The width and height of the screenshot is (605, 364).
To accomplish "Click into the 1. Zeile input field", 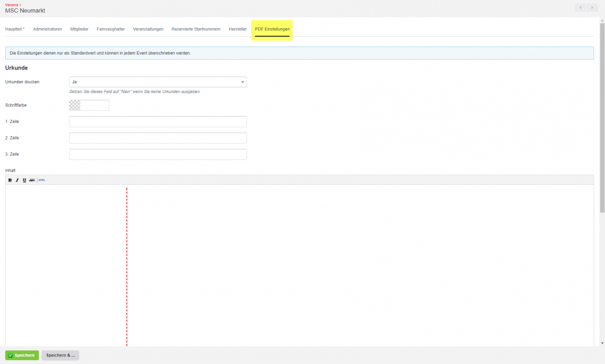I will point(158,122).
